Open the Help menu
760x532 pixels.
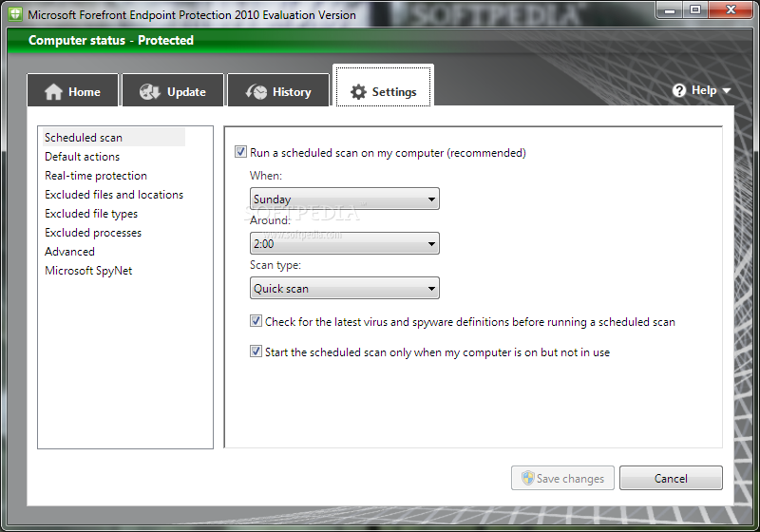tap(701, 90)
